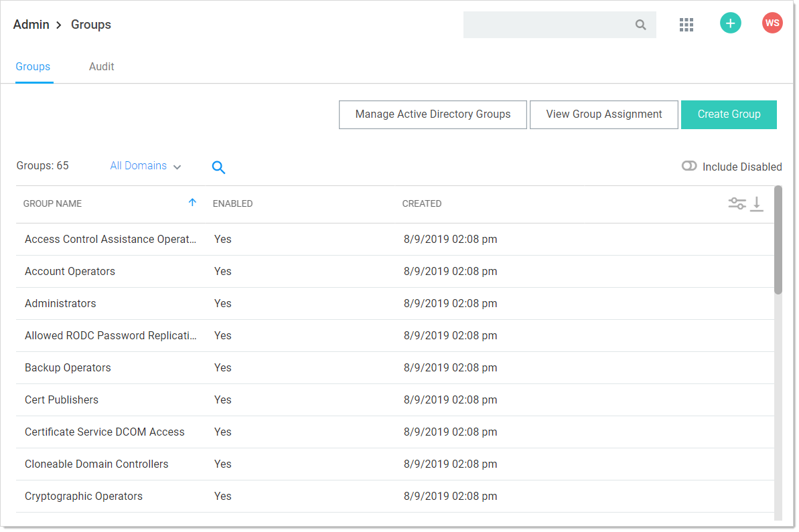Image resolution: width=799 pixels, height=532 pixels.
Task: Open the WS user avatar menu
Action: pyautogui.click(x=772, y=23)
